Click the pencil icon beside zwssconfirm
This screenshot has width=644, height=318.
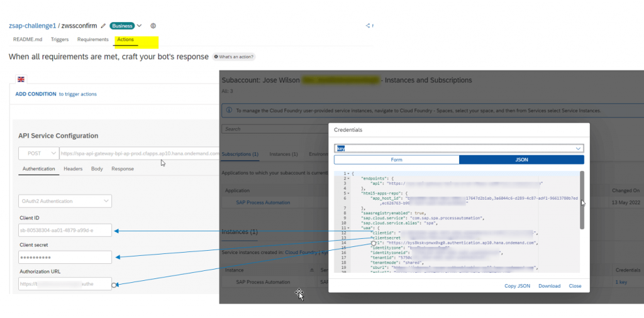(x=104, y=26)
